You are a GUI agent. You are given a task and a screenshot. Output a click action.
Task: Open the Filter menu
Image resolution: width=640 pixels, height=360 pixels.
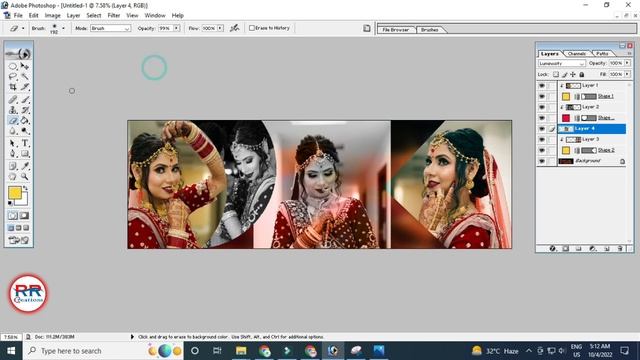114,16
